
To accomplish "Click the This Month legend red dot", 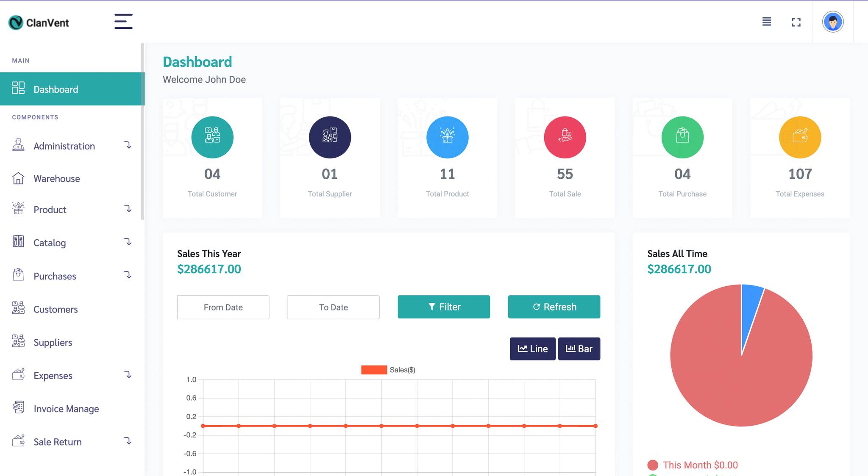I will (653, 465).
